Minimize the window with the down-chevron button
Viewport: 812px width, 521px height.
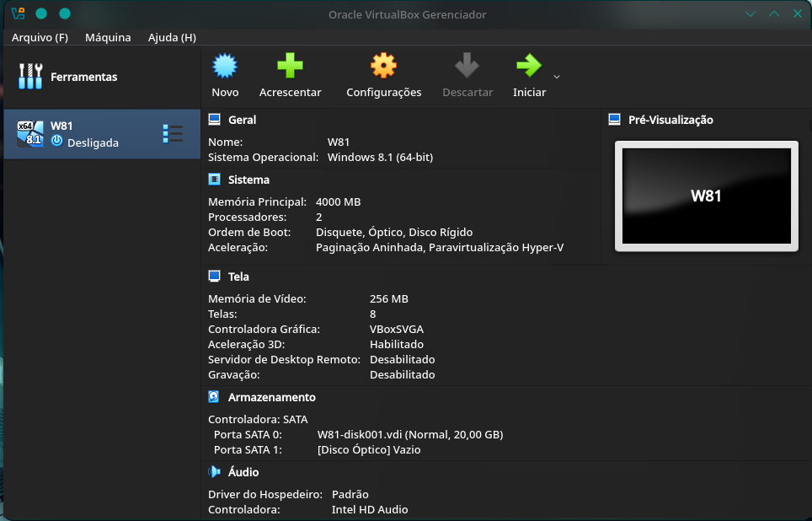tap(751, 14)
